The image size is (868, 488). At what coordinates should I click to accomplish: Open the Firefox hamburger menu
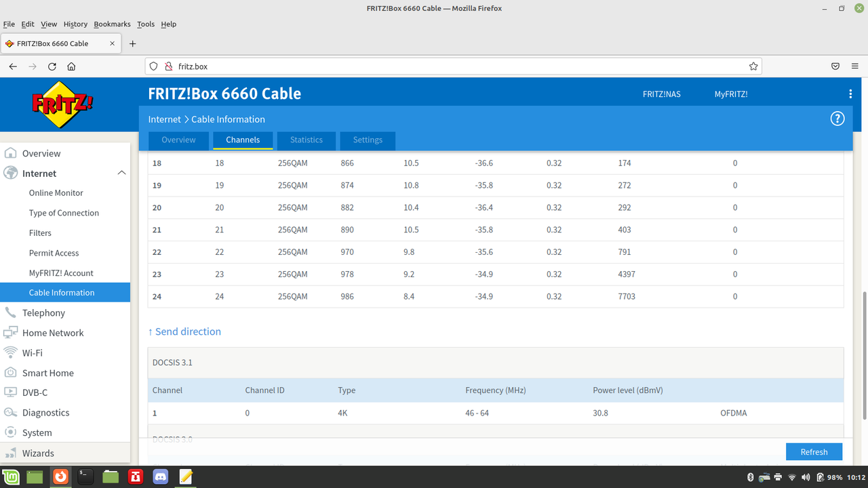coord(854,66)
